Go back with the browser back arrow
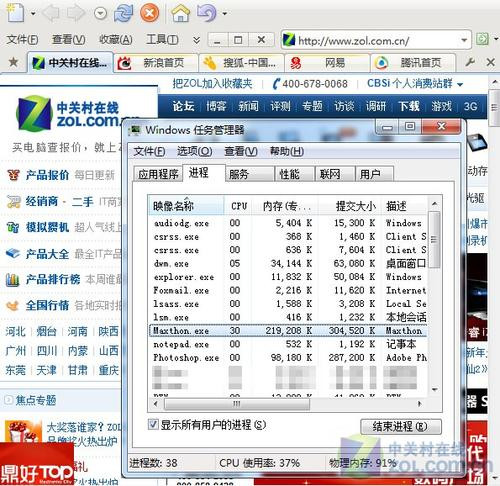Image resolution: width=500 pixels, height=486 pixels. tap(51, 13)
